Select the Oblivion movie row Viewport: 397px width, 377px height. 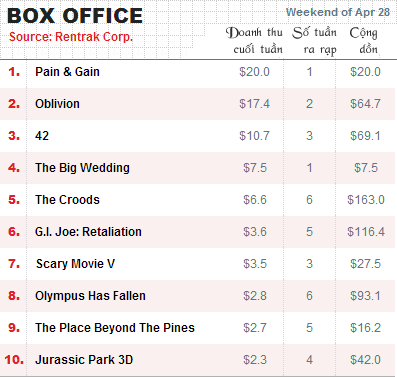click(x=198, y=104)
